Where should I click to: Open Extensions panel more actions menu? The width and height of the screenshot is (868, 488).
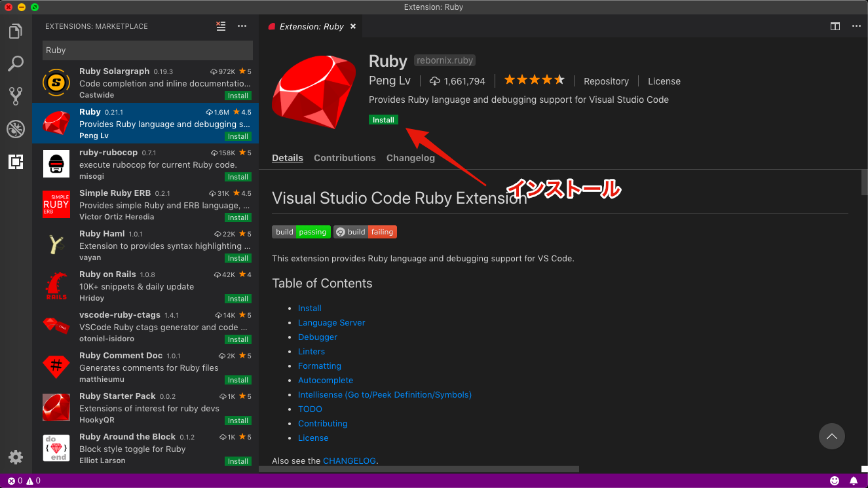242,26
